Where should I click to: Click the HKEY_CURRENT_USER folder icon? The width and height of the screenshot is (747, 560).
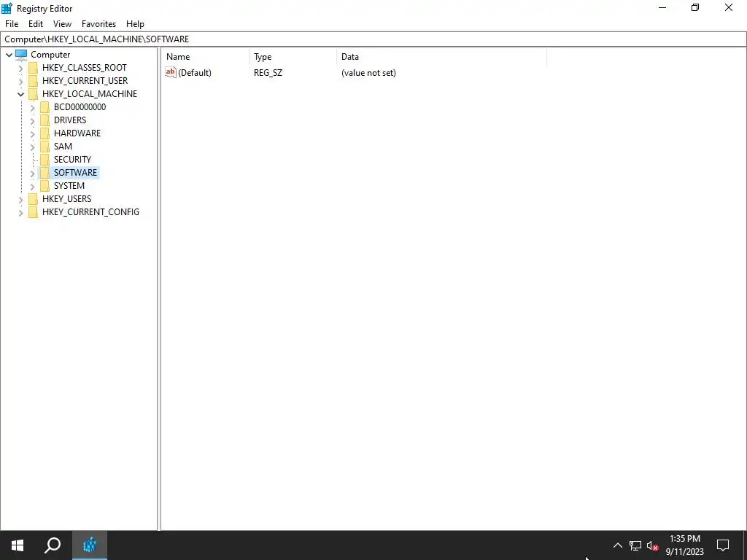33,80
